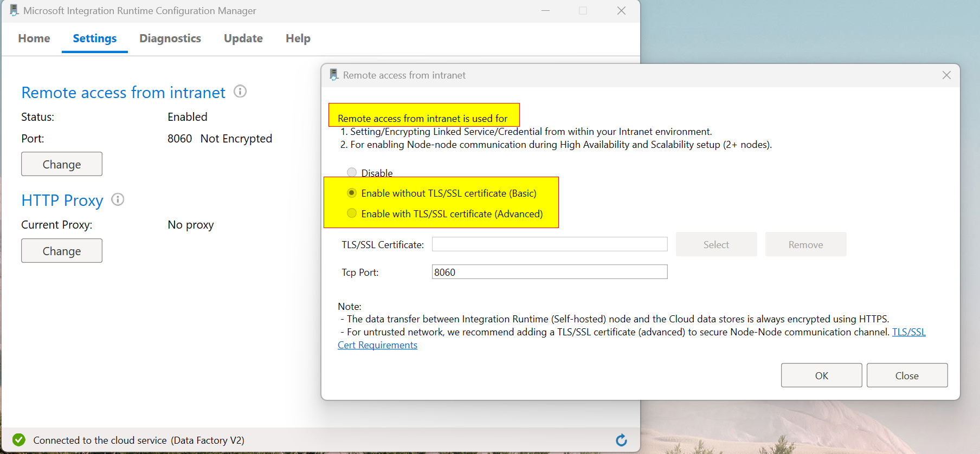The height and width of the screenshot is (454, 980).
Task: Go to the Update tab
Action: coord(243,38)
